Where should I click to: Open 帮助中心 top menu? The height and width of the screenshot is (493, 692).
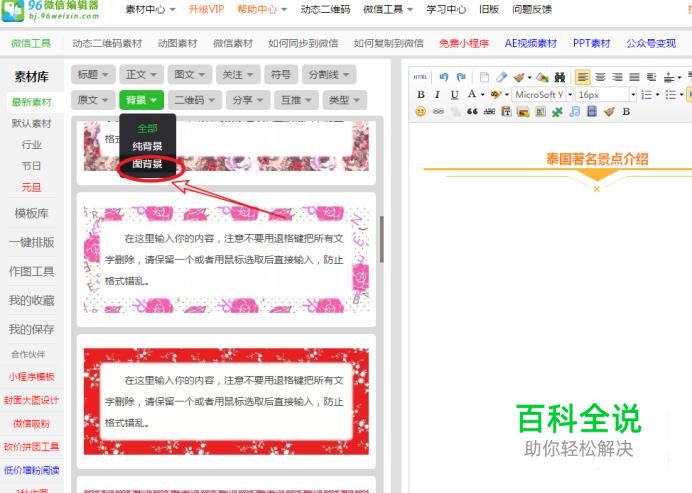coord(262,9)
